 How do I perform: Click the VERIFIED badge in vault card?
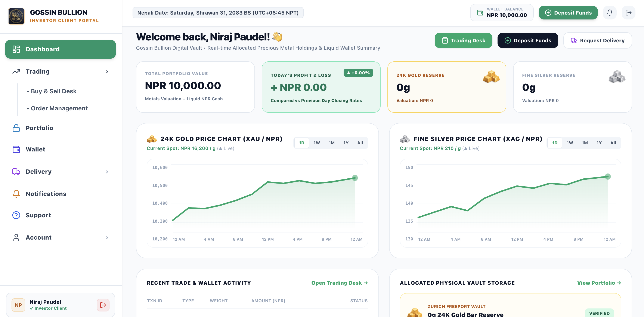point(599,313)
